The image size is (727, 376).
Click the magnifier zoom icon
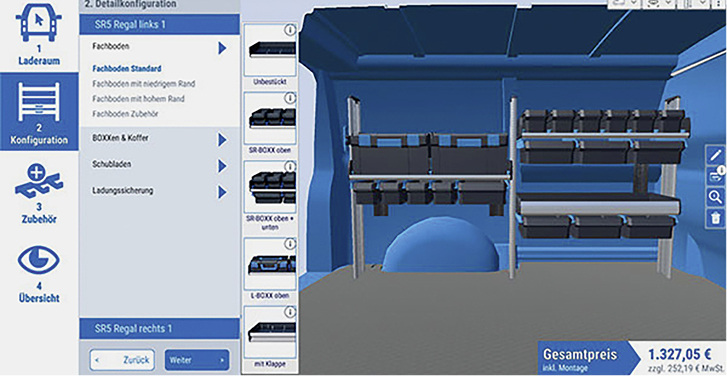[716, 198]
